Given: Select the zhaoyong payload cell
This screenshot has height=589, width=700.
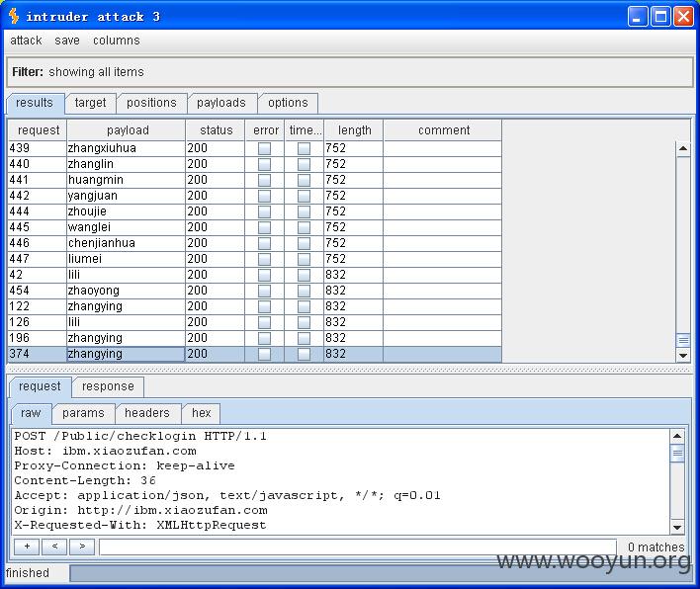Looking at the screenshot, I should pos(127,291).
